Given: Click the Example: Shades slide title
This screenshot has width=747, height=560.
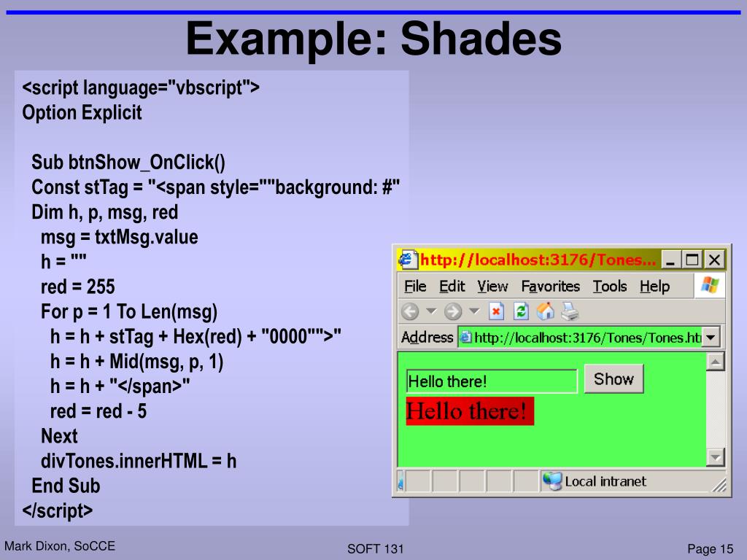Looking at the screenshot, I should tap(373, 39).
